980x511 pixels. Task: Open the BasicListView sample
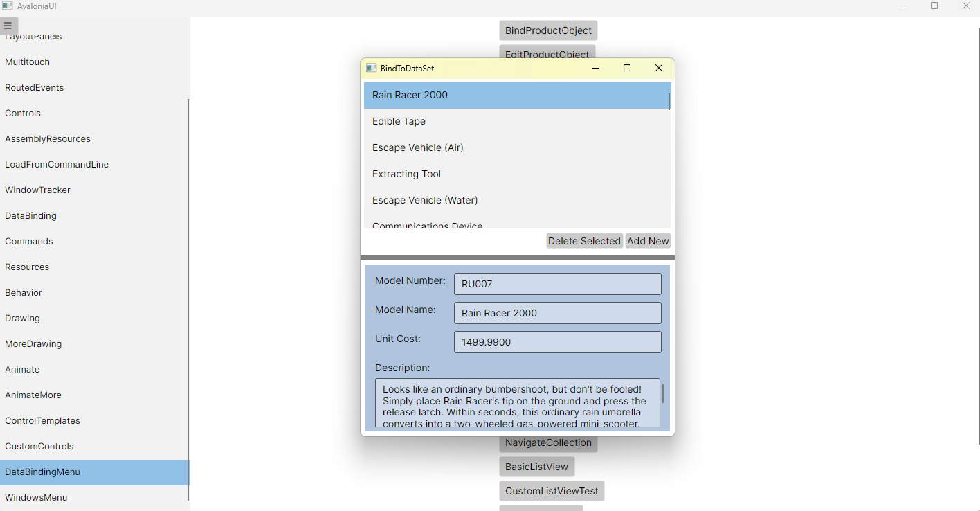tap(537, 467)
